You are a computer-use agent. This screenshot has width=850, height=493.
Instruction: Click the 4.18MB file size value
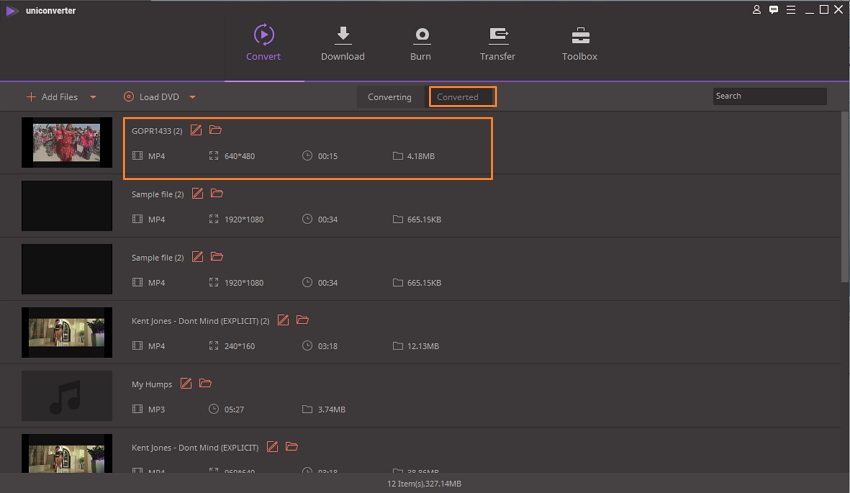[421, 156]
